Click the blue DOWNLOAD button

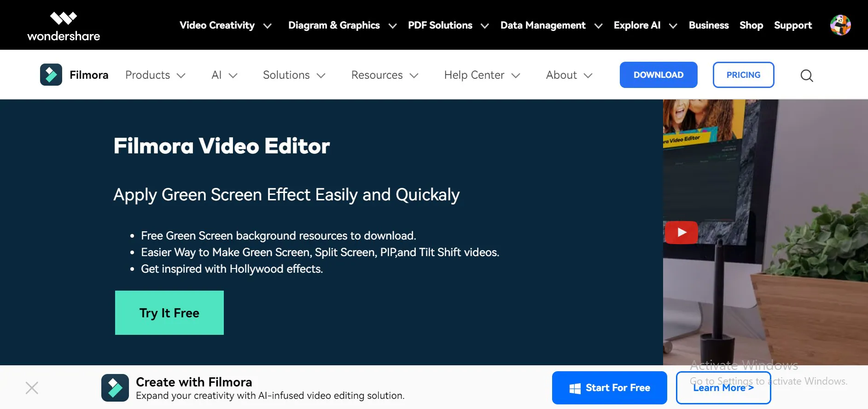click(658, 75)
